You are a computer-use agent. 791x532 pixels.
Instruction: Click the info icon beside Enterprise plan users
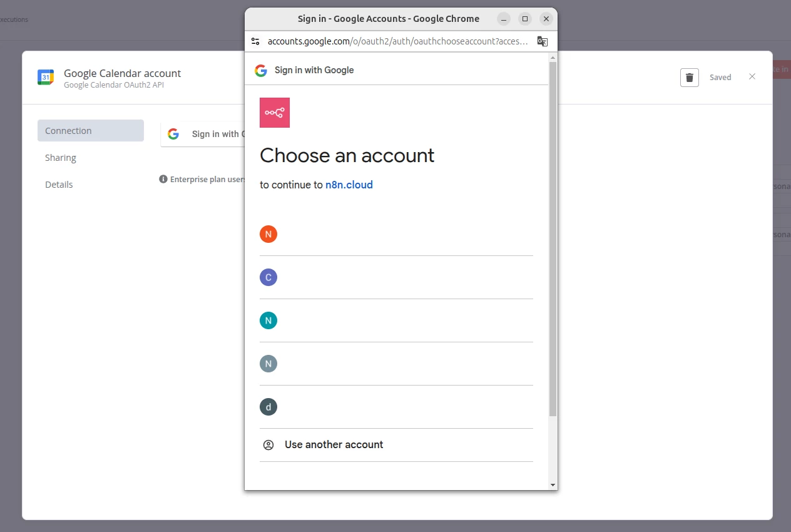point(163,179)
